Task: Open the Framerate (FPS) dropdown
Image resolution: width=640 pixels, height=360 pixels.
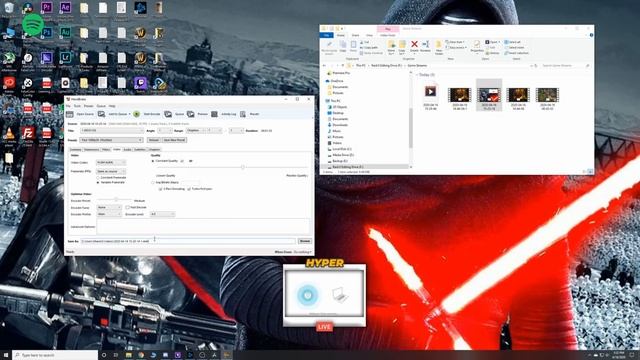Action: (x=111, y=171)
